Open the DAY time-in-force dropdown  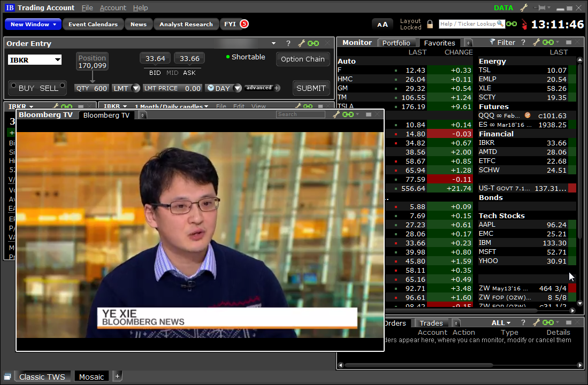point(237,88)
